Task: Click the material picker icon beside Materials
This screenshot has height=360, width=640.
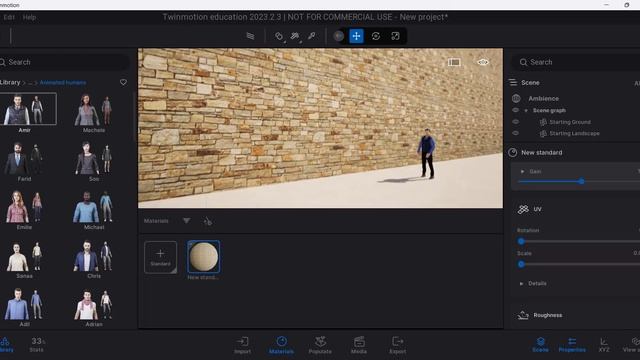Action: point(207,221)
